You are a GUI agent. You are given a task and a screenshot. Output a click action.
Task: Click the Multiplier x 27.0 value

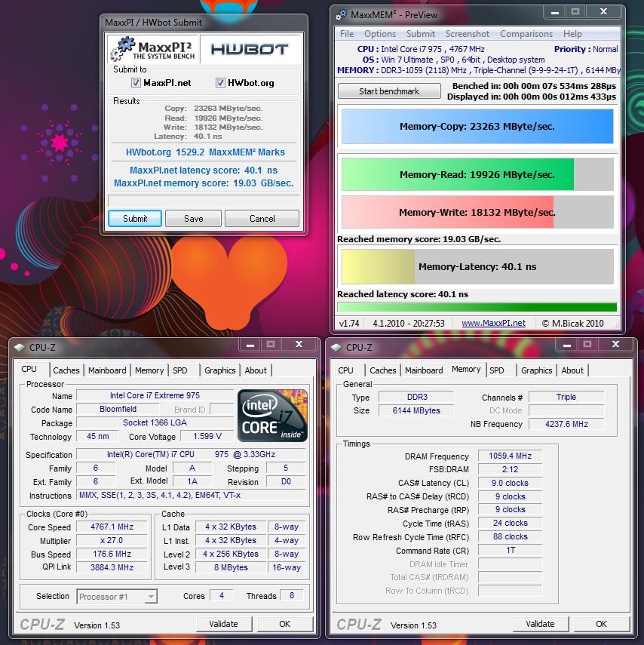(112, 540)
